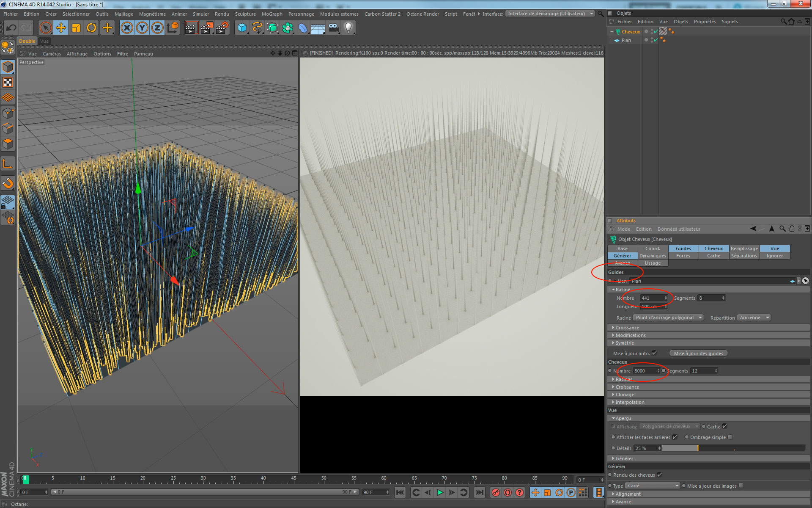Add a Cube primitive object
812x508 pixels.
click(242, 28)
